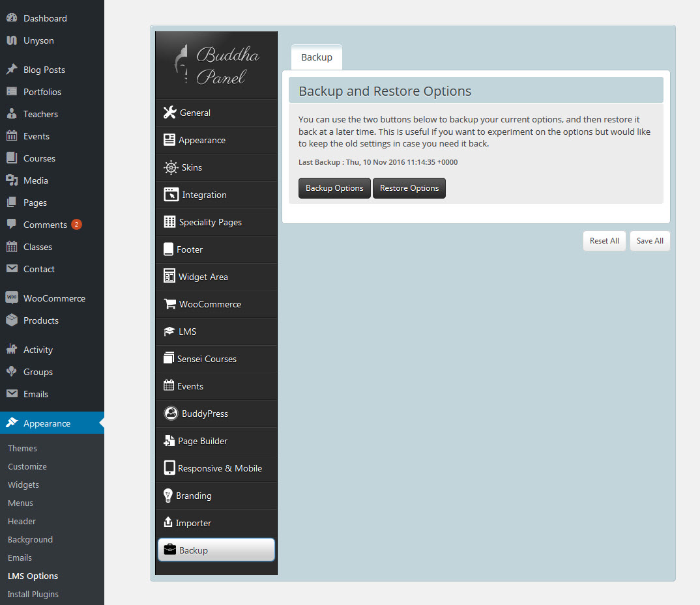
Task: Click the calendar icon beside Events panel item
Action: coord(169,386)
